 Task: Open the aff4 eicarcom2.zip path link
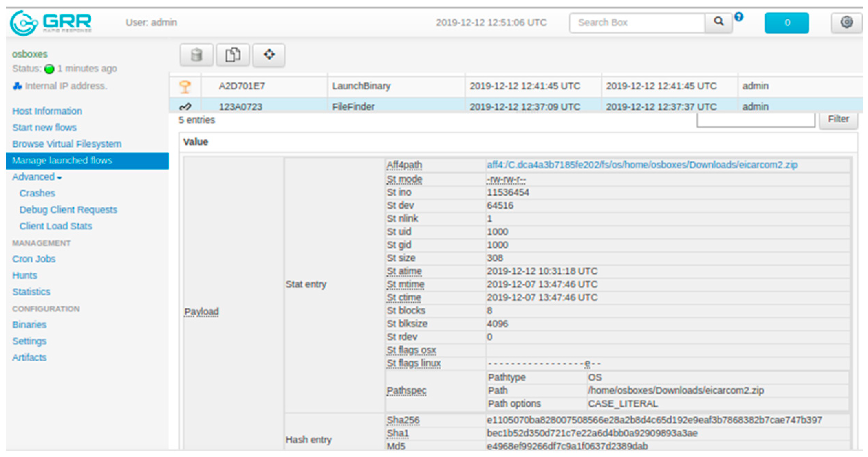(642, 165)
